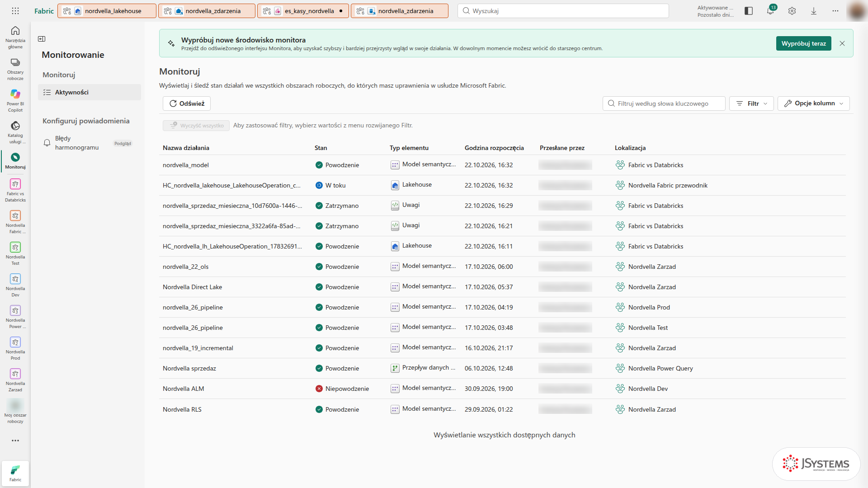
Task: Open the header more options ellipsis
Action: (835, 11)
